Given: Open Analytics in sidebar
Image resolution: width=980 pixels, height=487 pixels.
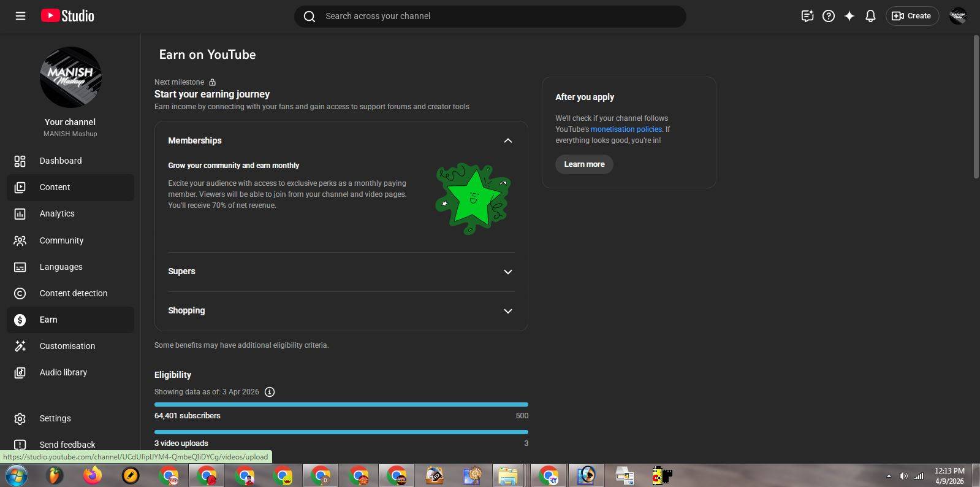Looking at the screenshot, I should click(x=57, y=213).
